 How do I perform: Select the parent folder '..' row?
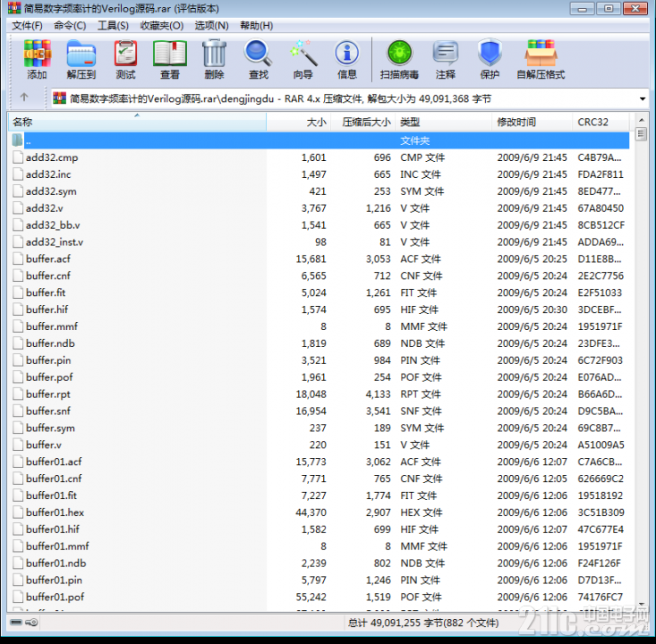[x=319, y=140]
